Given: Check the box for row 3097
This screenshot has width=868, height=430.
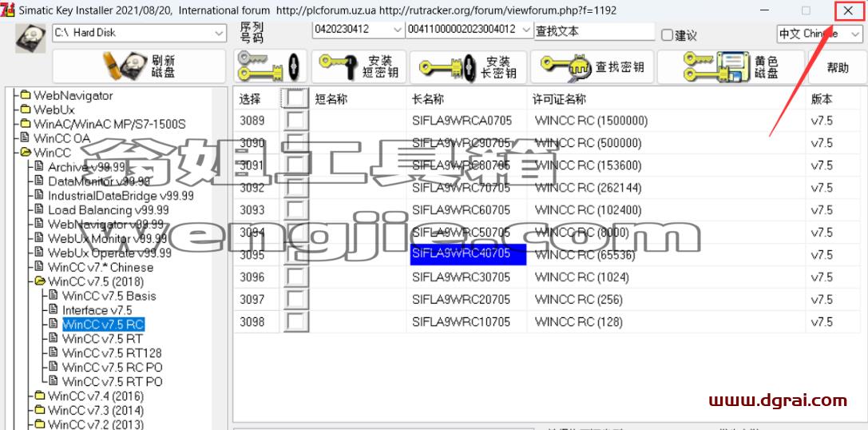Looking at the screenshot, I should click(x=295, y=299).
